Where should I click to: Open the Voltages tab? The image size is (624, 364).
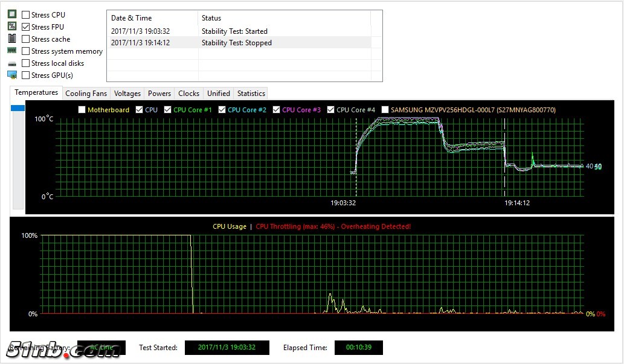pyautogui.click(x=127, y=94)
